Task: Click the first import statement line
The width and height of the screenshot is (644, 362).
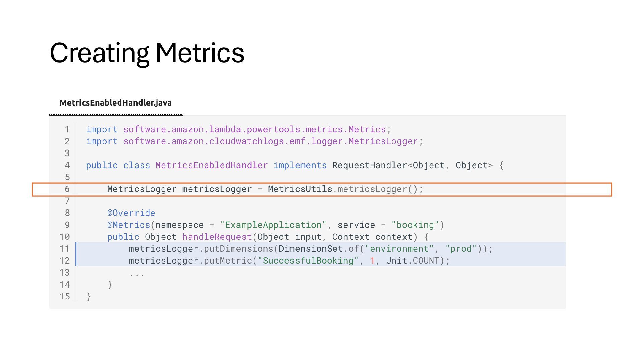Action: tap(238, 129)
